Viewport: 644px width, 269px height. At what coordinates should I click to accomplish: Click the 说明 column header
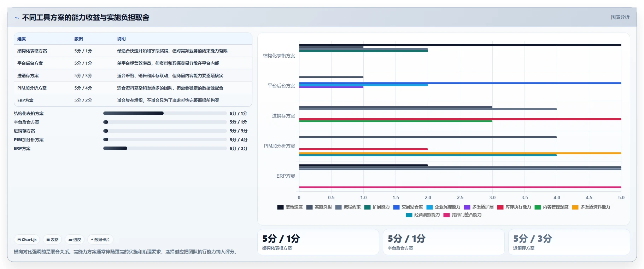(121, 39)
